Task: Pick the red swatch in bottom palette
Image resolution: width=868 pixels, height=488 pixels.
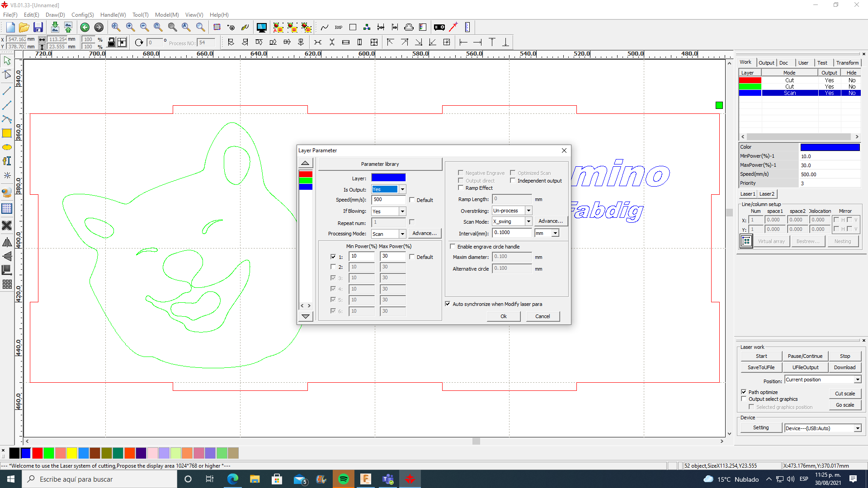Action: point(38,453)
